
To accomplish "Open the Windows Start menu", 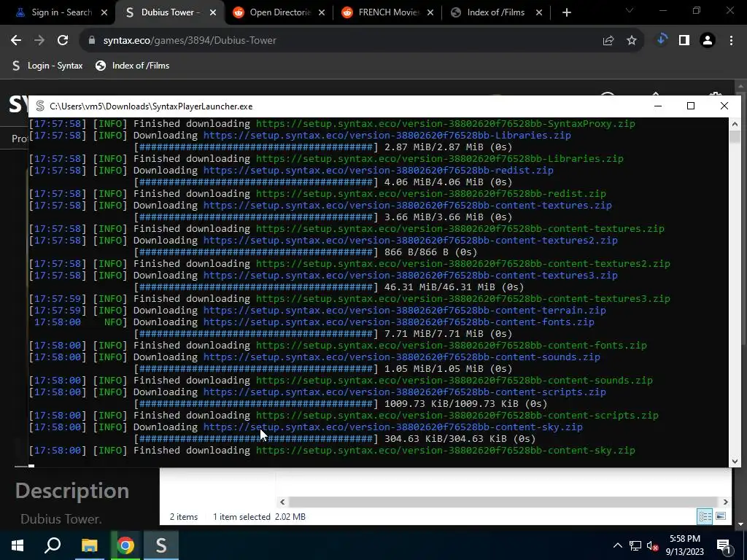I will pyautogui.click(x=18, y=545).
